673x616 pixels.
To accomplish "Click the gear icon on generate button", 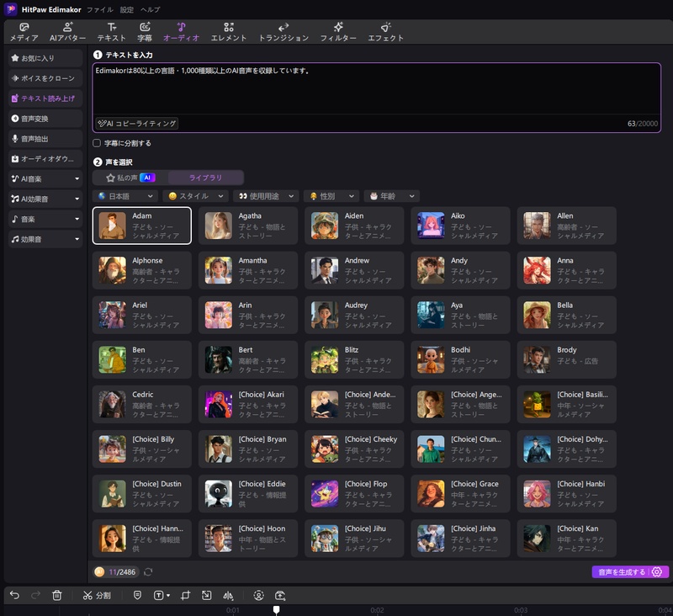I will click(x=657, y=571).
